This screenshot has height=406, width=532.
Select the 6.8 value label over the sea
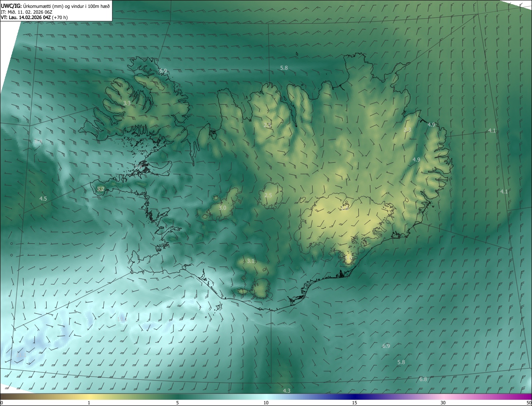tap(423, 379)
